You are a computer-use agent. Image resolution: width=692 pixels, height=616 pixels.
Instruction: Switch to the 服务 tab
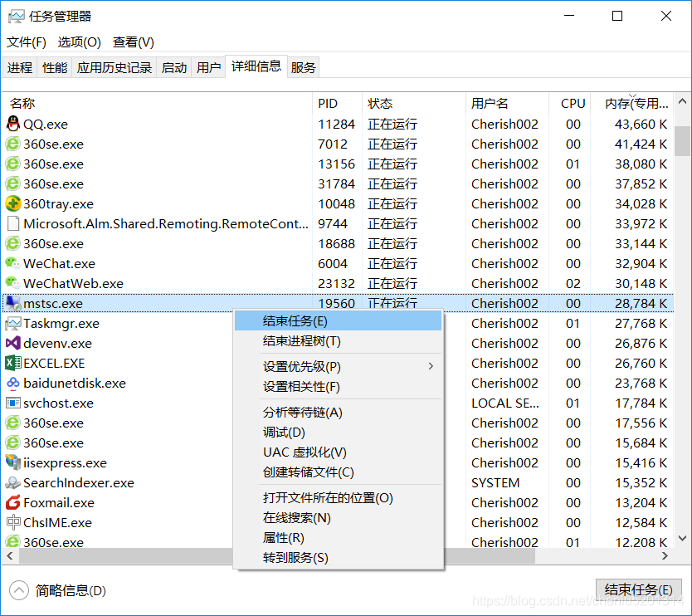pos(303,67)
